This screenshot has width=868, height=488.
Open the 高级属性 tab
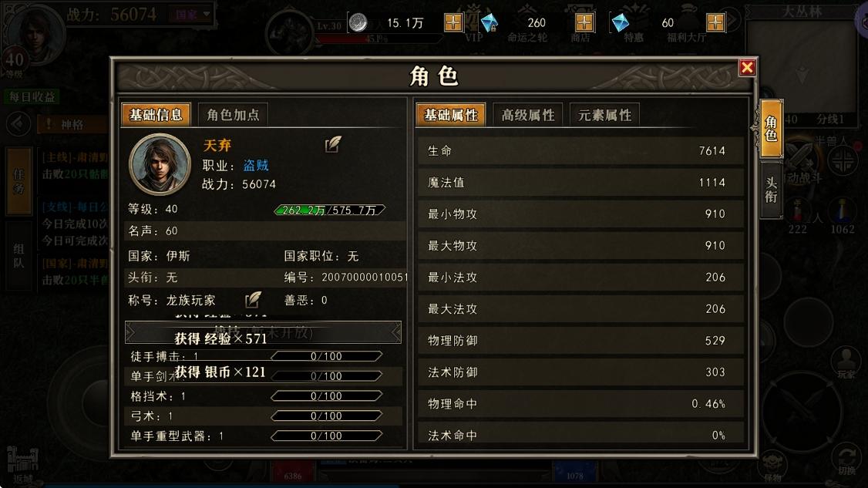[527, 115]
